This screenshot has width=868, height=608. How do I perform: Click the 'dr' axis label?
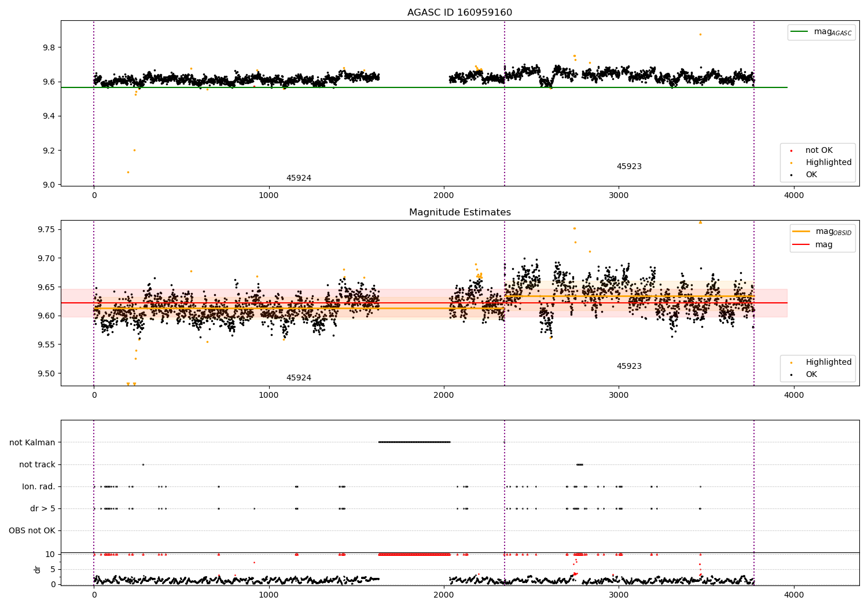[38, 569]
